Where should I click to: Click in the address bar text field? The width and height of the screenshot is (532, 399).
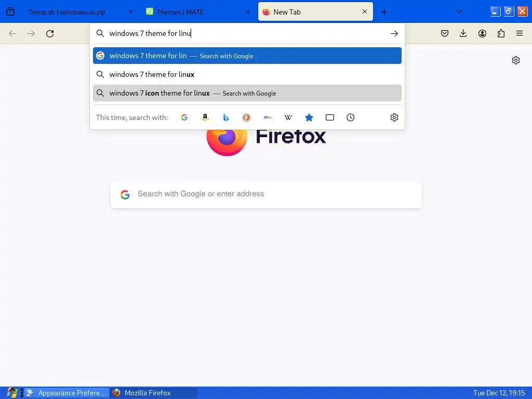click(248, 33)
